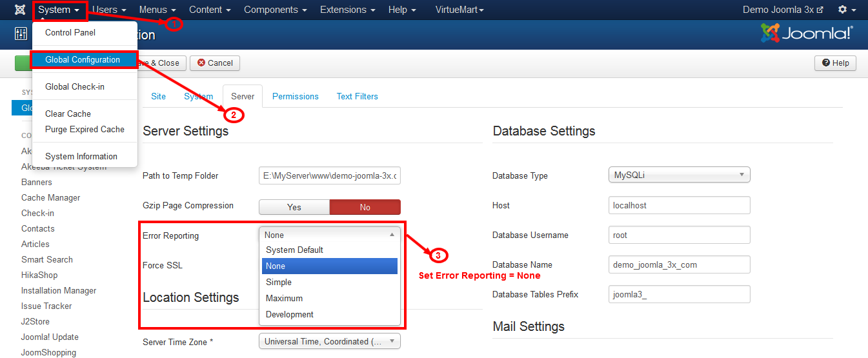Click the Help question mark button
Viewport: 868px width, 358px height.
pos(835,63)
